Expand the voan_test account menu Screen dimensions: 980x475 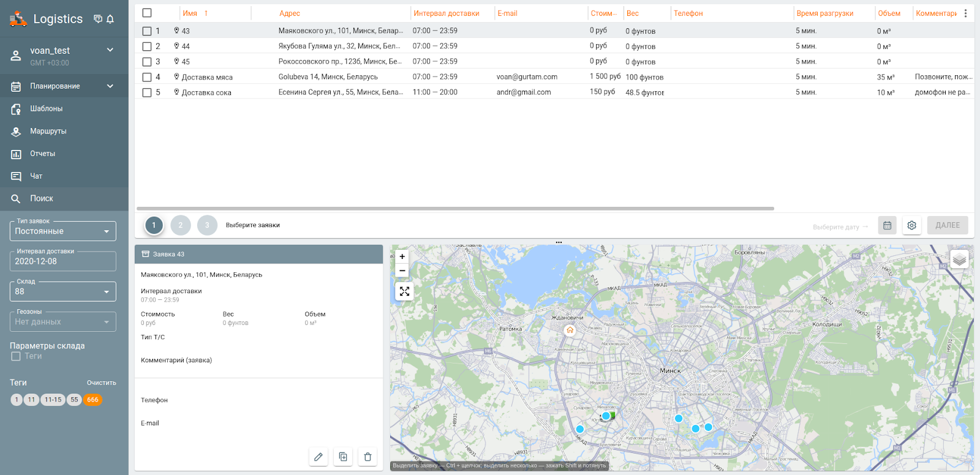click(110, 50)
